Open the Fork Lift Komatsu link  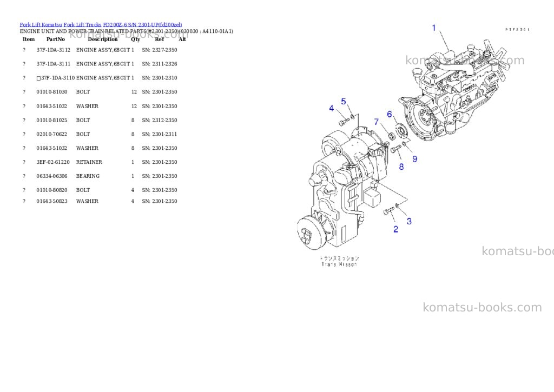[x=41, y=25]
